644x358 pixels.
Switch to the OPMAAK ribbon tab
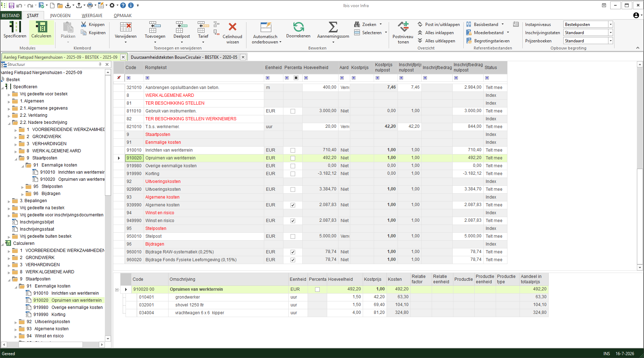[123, 15]
